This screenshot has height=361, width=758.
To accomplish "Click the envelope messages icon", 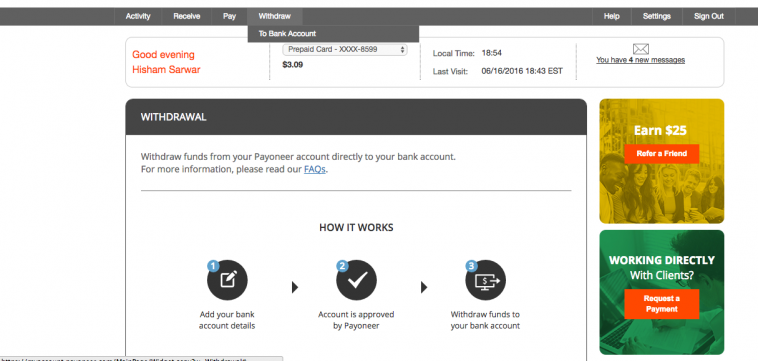I will [641, 49].
